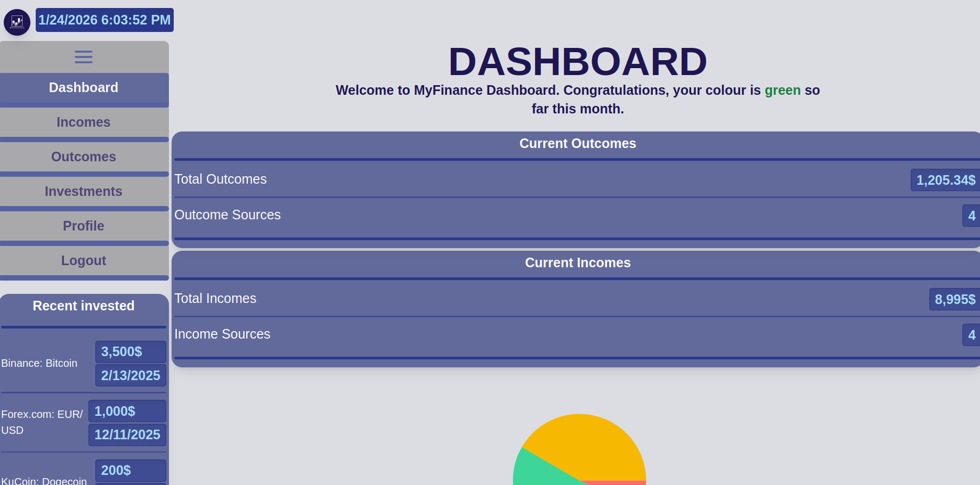The width and height of the screenshot is (980, 485).
Task: Click the Logout button
Action: [x=84, y=261]
